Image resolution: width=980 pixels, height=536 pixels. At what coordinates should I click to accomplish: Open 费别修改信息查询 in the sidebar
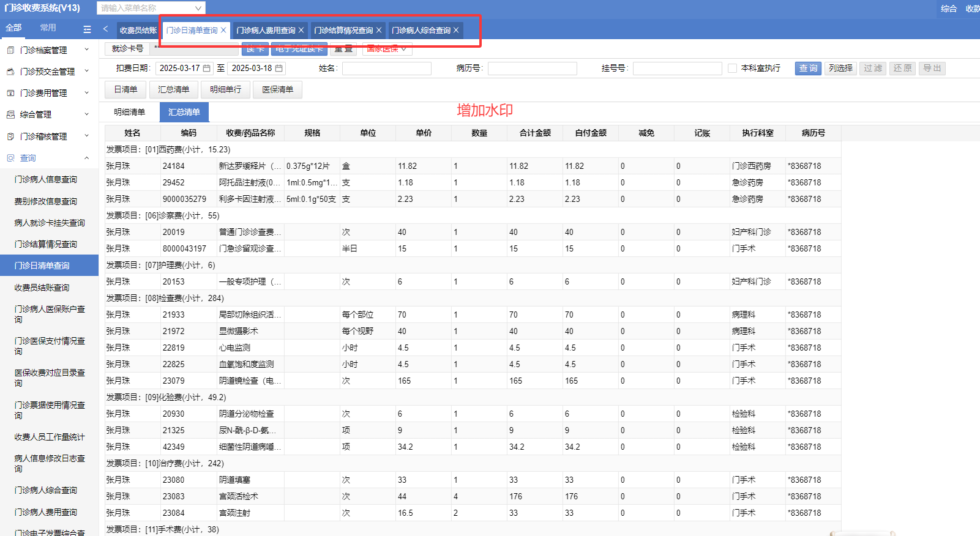pos(46,201)
